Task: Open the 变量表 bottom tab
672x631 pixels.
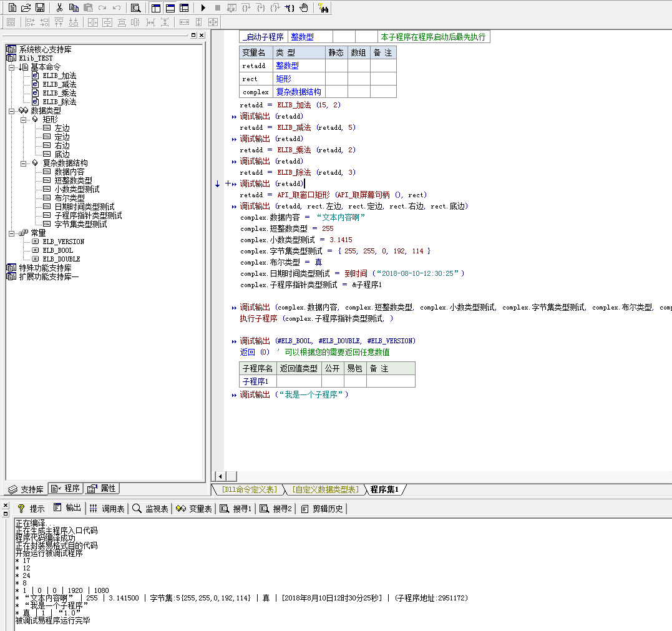Action: click(194, 509)
